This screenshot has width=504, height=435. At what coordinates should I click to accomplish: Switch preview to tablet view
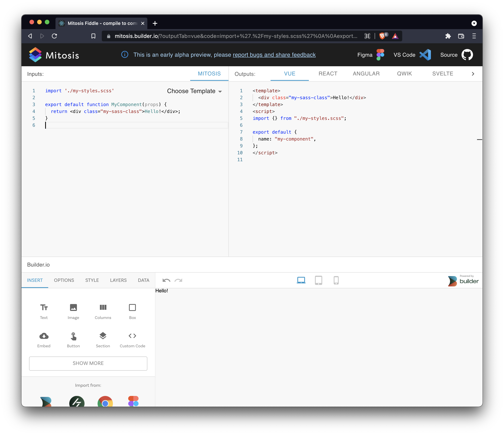319,280
